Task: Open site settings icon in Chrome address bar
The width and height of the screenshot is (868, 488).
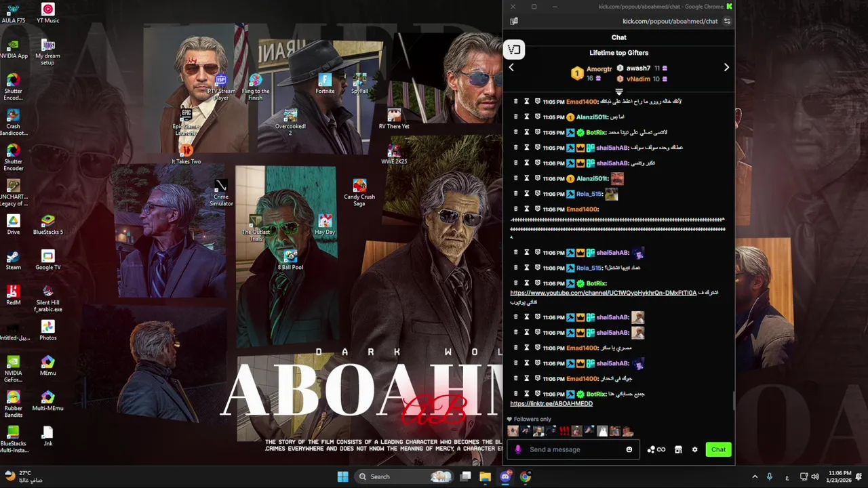Action: click(727, 21)
